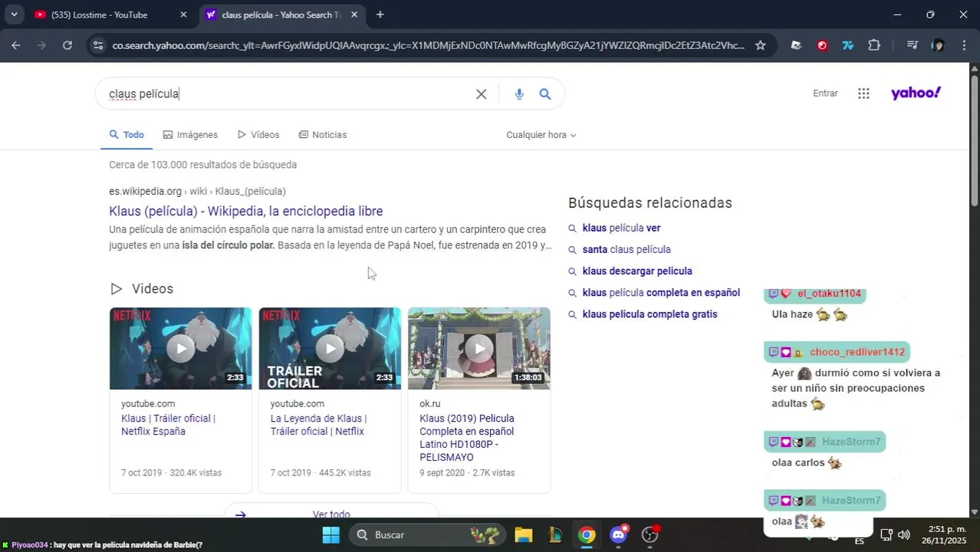Image resolution: width=980 pixels, height=552 pixels.
Task: Select the Imágenes results tab
Action: 190,135
